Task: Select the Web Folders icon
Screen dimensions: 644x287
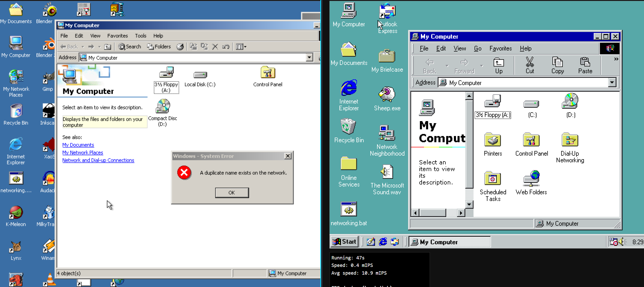Action: [x=531, y=183]
